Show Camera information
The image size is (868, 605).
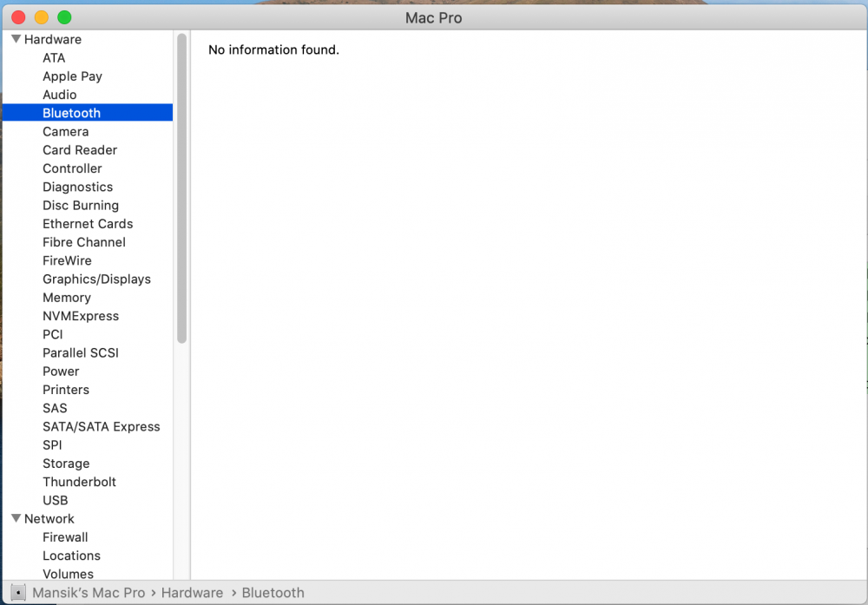tap(65, 132)
